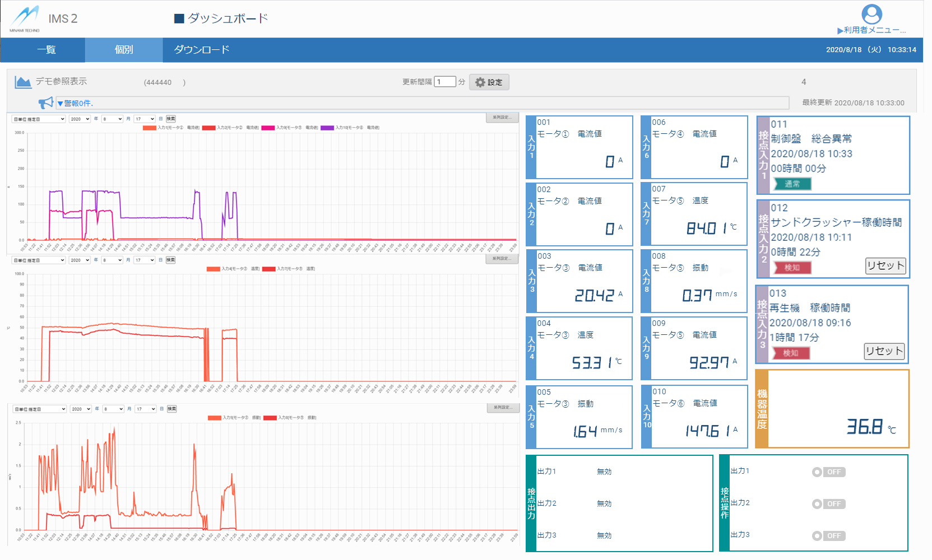Toggle the 出力3 OFF switch
932x560 pixels.
pyautogui.click(x=829, y=536)
